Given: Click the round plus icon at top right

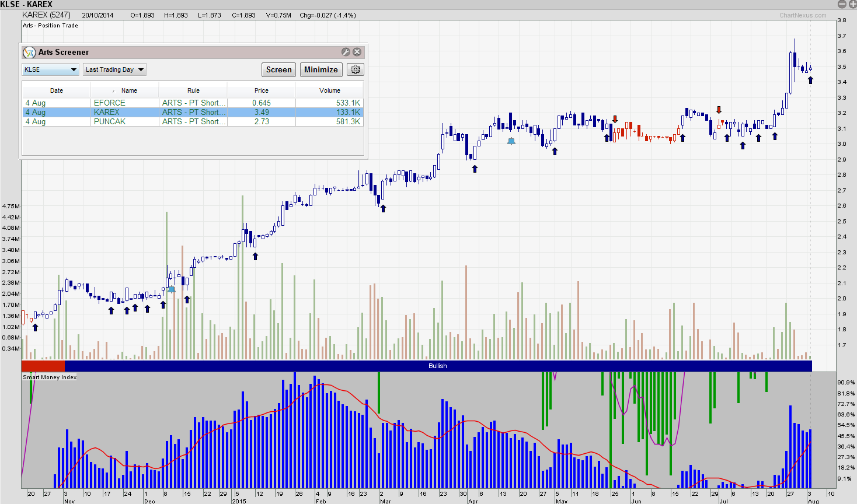Looking at the screenshot, I should point(852,4).
